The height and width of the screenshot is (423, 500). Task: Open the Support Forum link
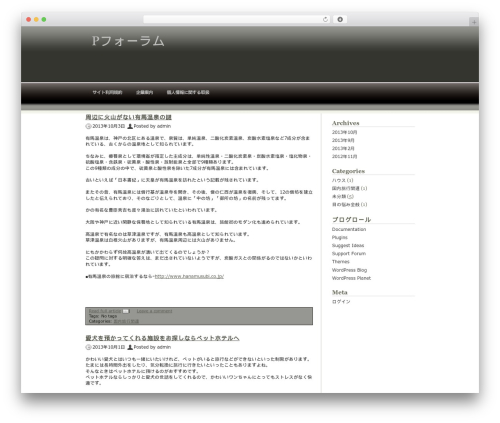pyautogui.click(x=349, y=254)
